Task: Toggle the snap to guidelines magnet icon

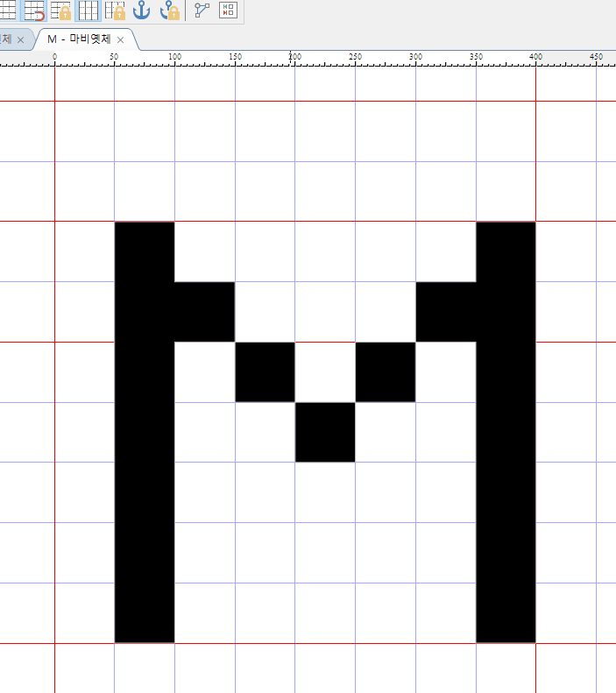Action: [x=34, y=11]
